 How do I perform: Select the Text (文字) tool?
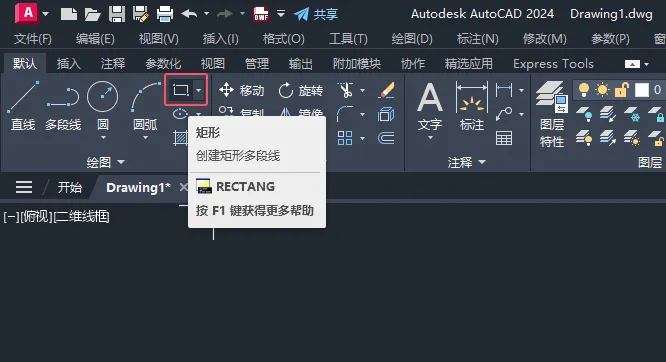430,106
